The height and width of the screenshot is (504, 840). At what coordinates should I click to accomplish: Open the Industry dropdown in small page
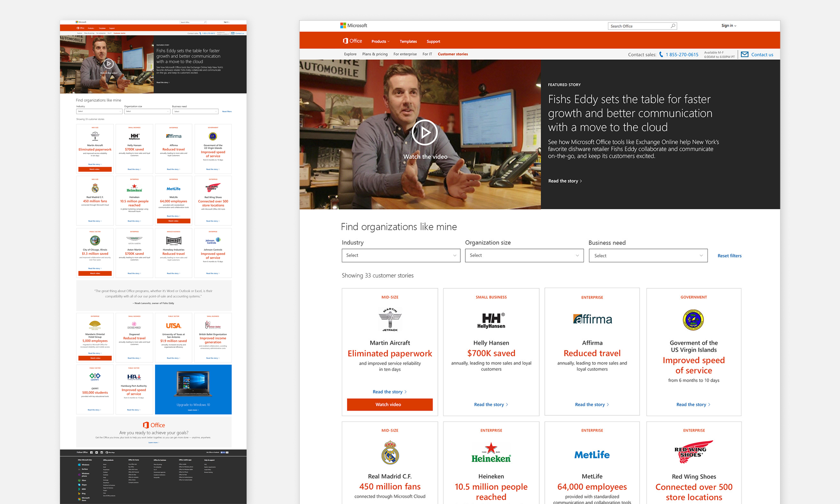[99, 111]
